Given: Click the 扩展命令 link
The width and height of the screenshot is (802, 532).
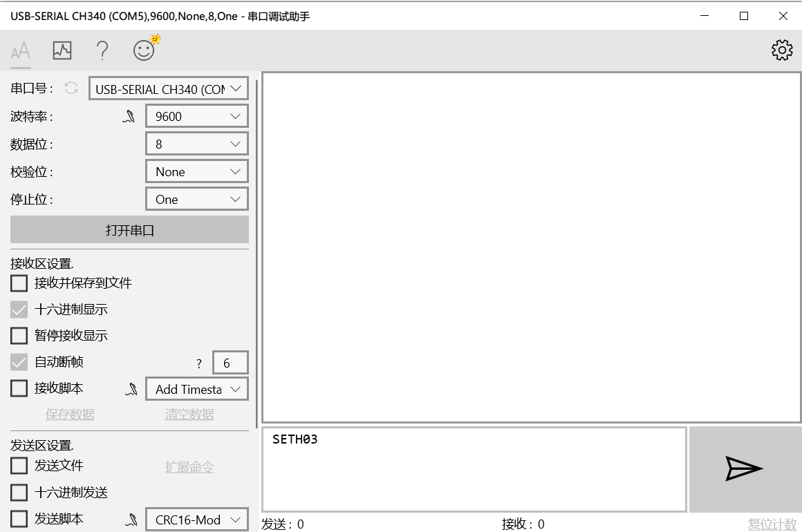Looking at the screenshot, I should tap(189, 467).
